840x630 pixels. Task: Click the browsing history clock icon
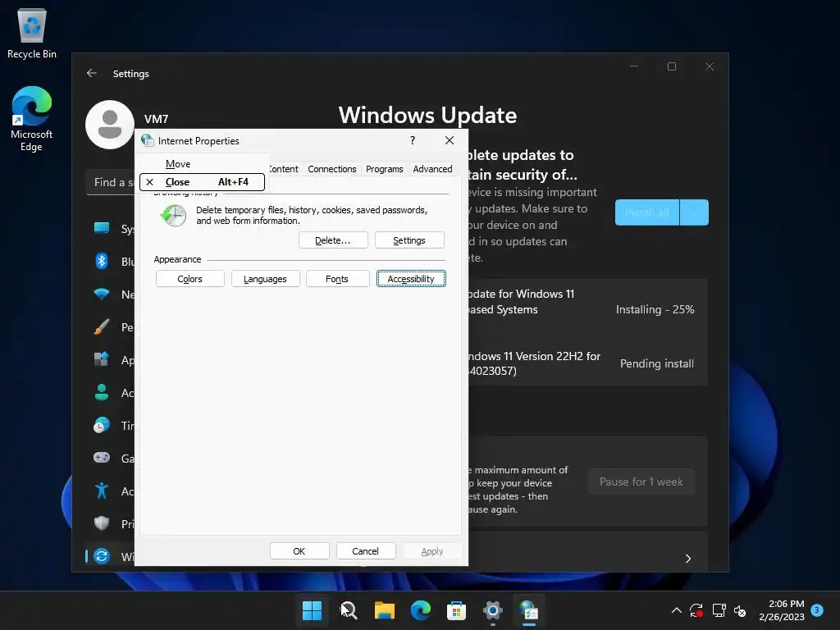(174, 216)
